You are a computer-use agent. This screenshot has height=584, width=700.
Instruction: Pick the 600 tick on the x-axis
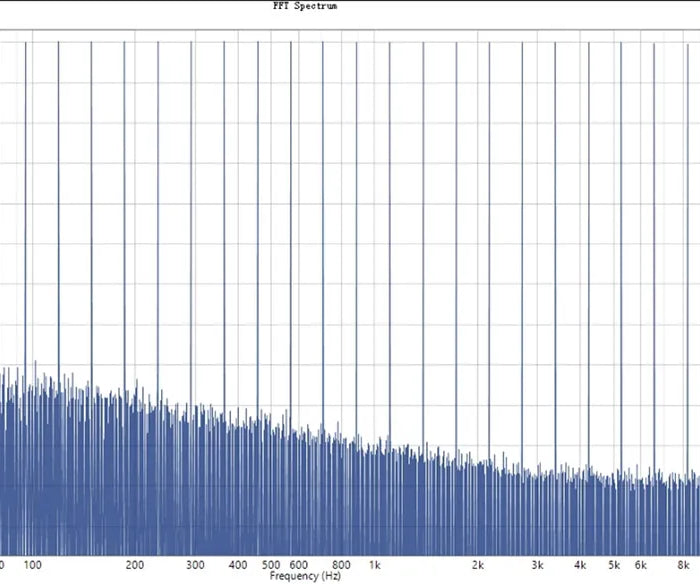pyautogui.click(x=299, y=565)
